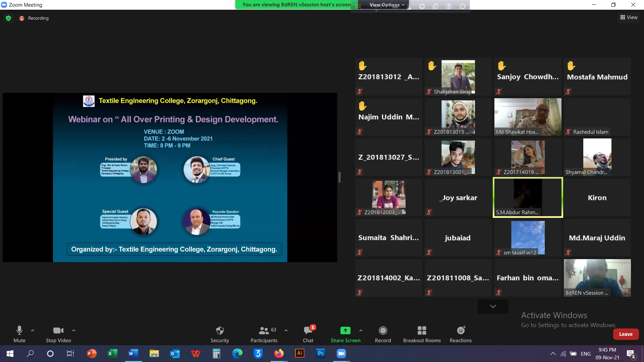Viewport: 644px width, 362px height.
Task: Toggle the Mute microphone control
Action: pos(19,334)
